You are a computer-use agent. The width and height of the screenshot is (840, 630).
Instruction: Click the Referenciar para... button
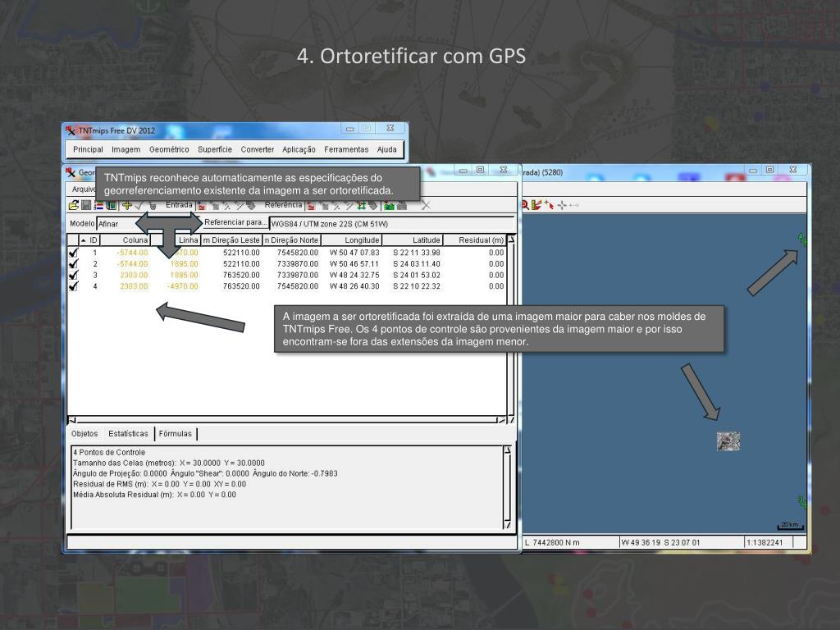235,222
